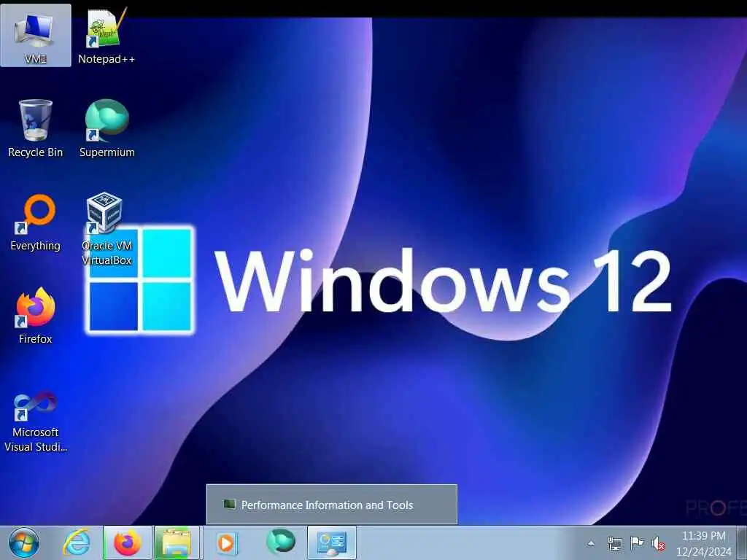Screen dimensions: 747x560
Task: Switch to Firefox in the taskbar
Action: click(128, 542)
